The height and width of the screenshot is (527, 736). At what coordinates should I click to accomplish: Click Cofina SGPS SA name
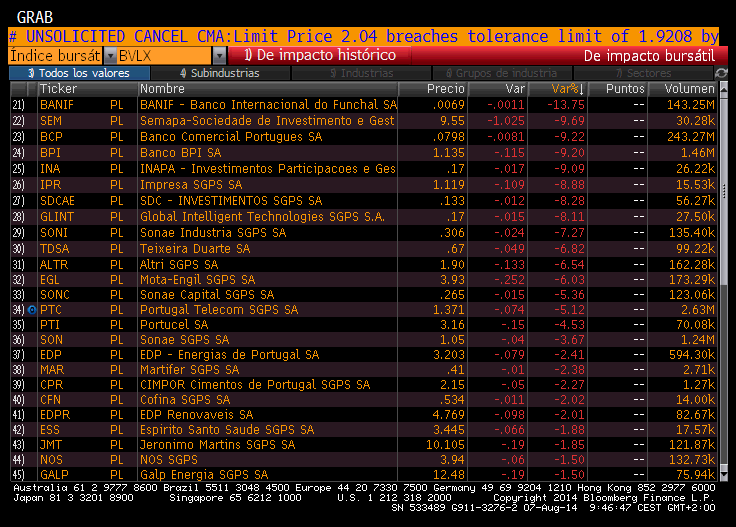(185, 400)
